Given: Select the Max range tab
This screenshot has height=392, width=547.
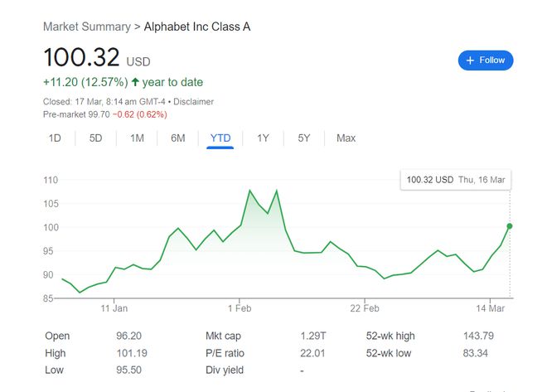Looking at the screenshot, I should [x=346, y=138].
